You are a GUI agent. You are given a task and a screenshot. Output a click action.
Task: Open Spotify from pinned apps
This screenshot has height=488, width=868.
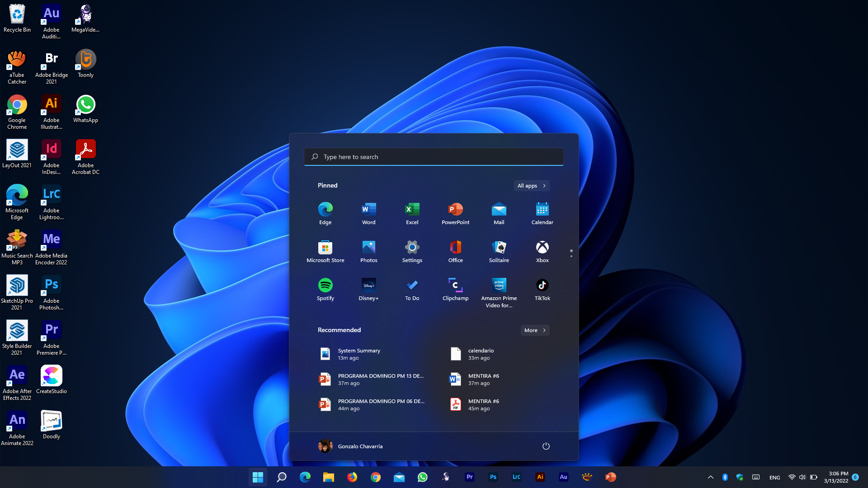point(325,289)
